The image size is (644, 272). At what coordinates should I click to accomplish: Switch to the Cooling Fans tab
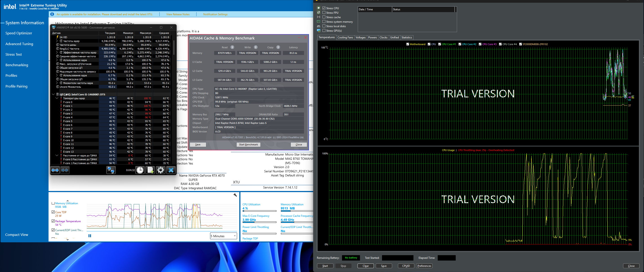point(345,37)
